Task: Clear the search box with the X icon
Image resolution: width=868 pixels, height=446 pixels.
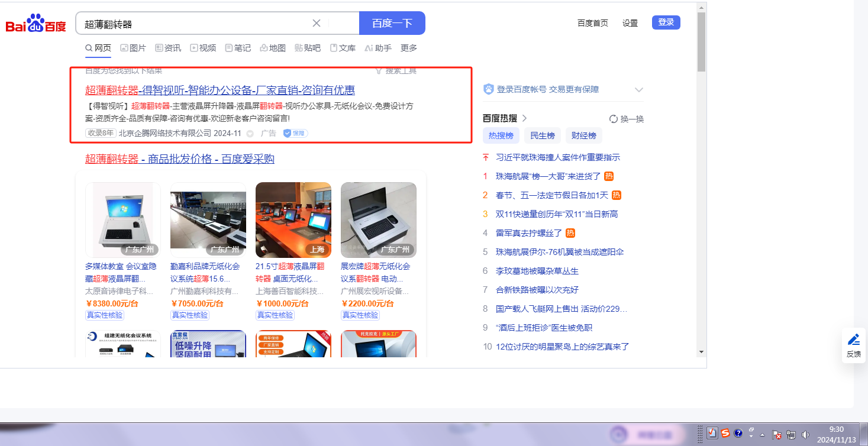Action: (x=317, y=23)
